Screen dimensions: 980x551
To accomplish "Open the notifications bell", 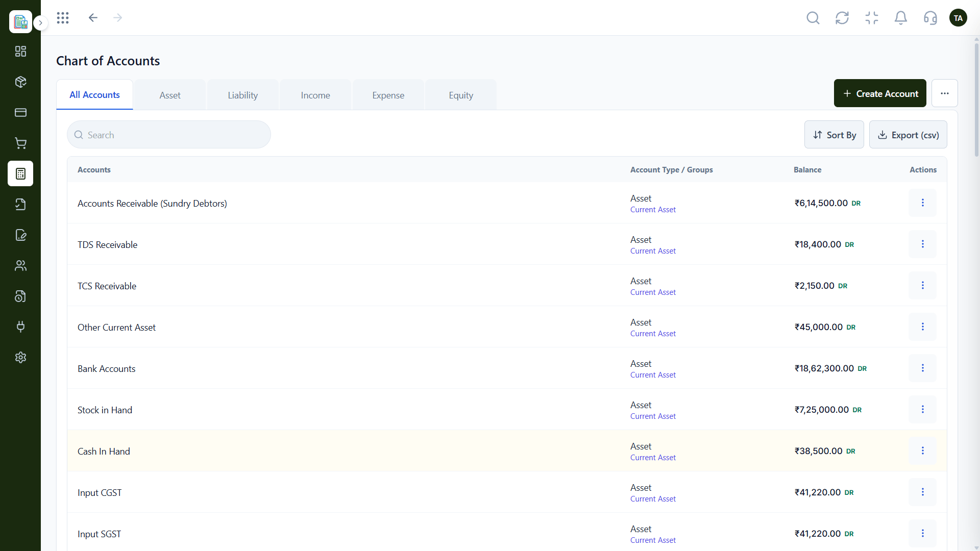I will (x=901, y=18).
